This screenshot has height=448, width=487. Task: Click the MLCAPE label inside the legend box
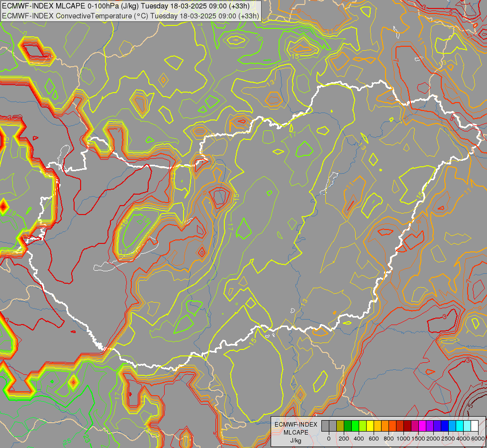[x=295, y=433]
